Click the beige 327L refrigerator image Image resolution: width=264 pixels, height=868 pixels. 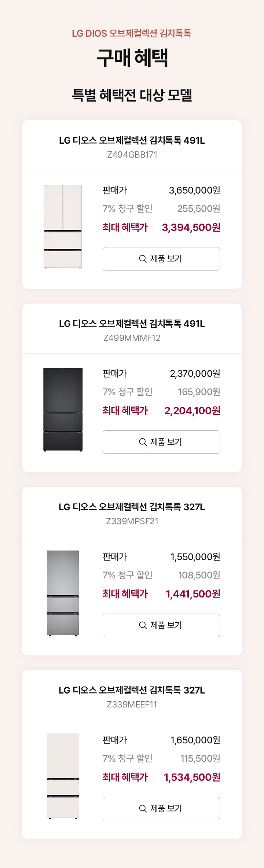63,776
